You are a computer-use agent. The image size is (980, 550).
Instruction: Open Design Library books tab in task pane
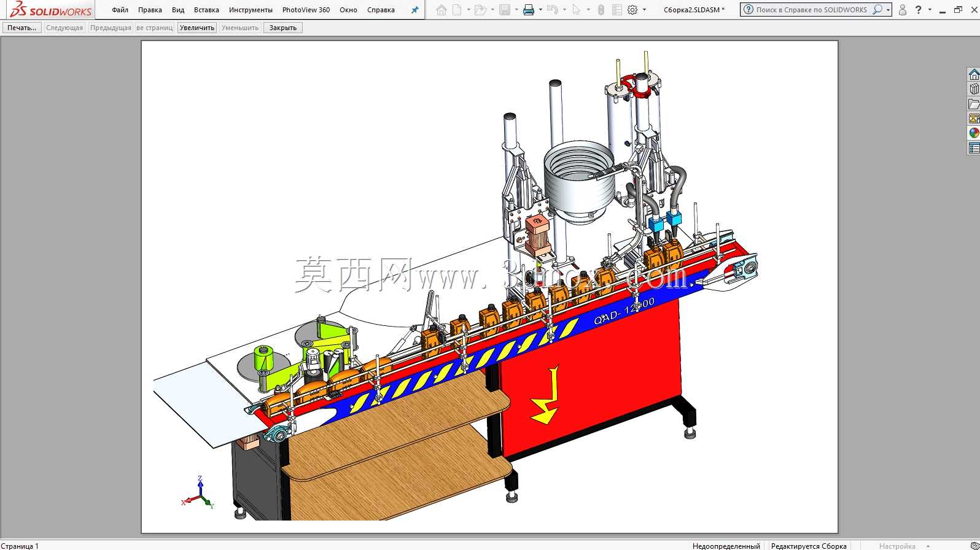974,89
